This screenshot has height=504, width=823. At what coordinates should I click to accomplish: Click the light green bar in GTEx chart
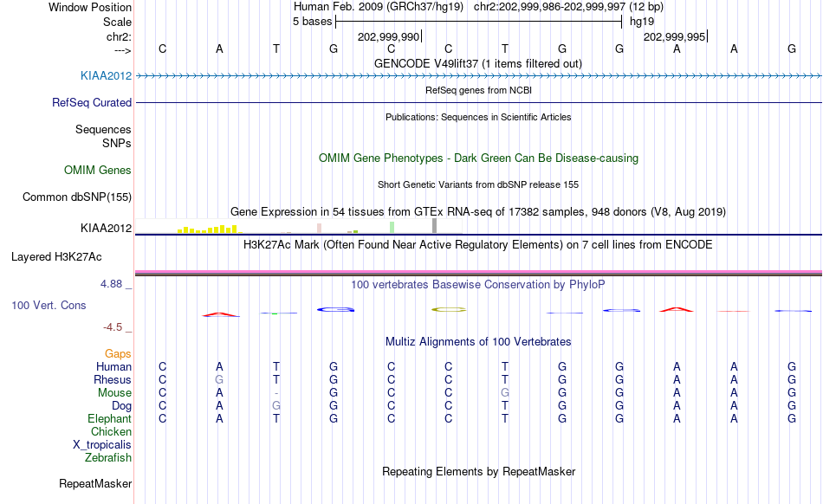coord(392,228)
